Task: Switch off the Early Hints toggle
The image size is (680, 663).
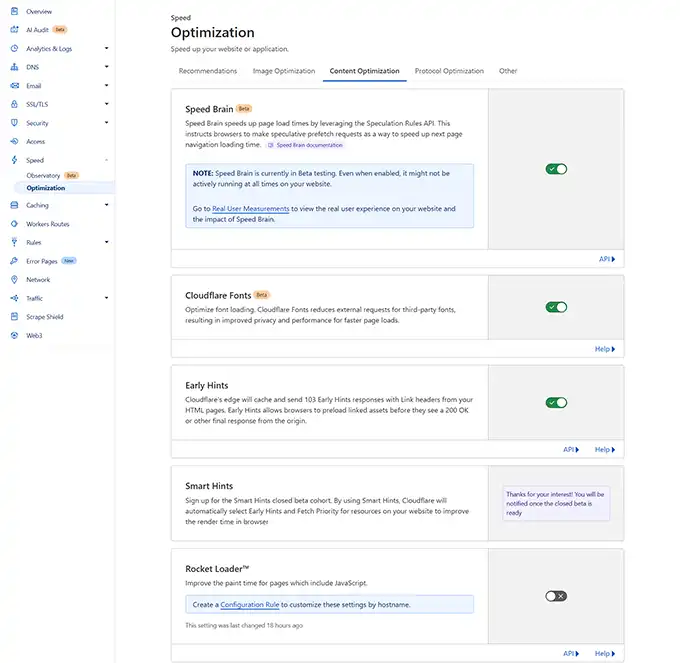Action: pyautogui.click(x=556, y=402)
